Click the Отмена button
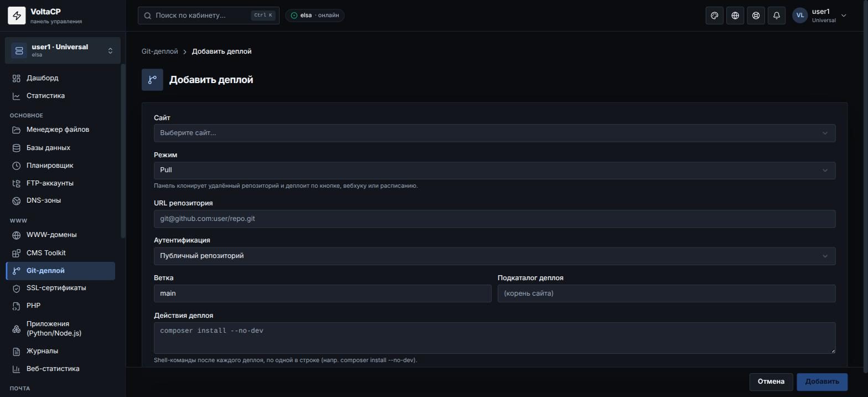This screenshot has height=397, width=868. coord(771,381)
